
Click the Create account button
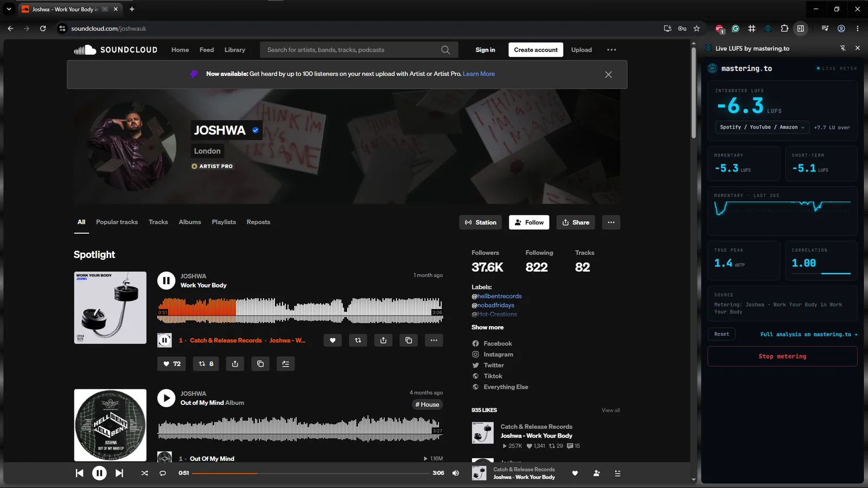tap(535, 50)
